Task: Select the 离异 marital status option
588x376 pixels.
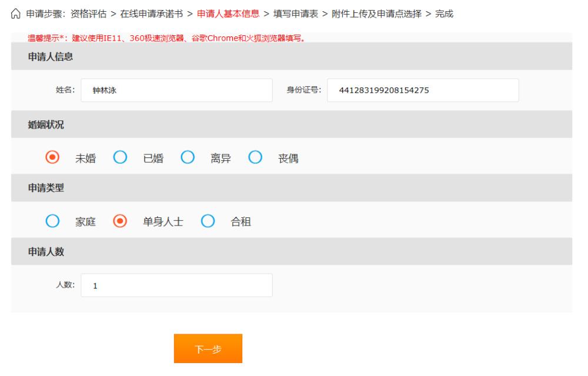Action: [x=188, y=157]
